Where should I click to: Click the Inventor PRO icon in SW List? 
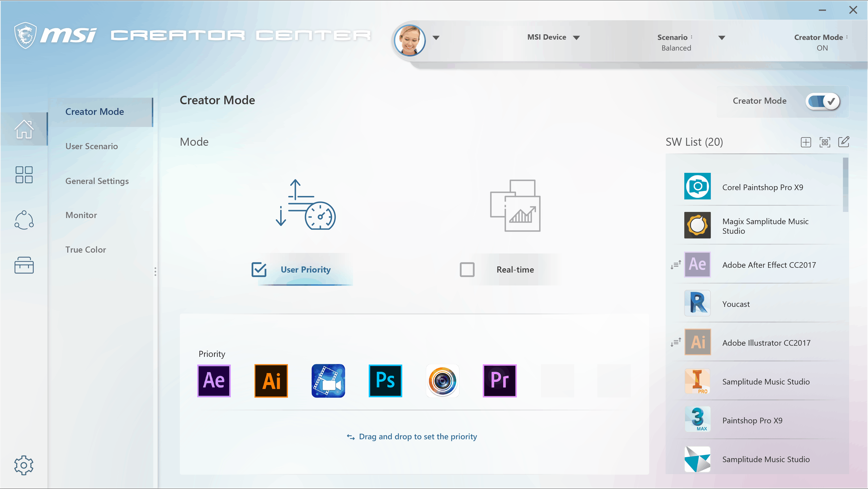(x=697, y=381)
